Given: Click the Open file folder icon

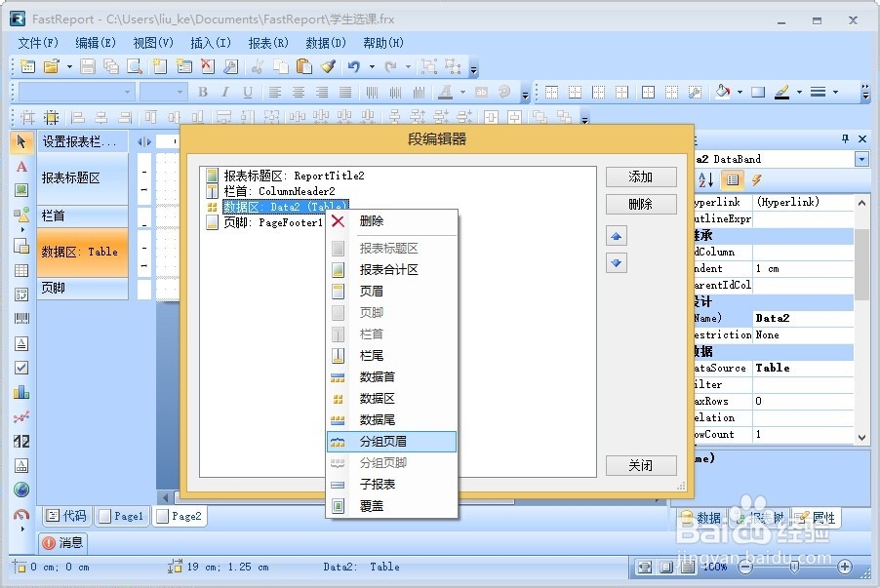Looking at the screenshot, I should point(51,66).
